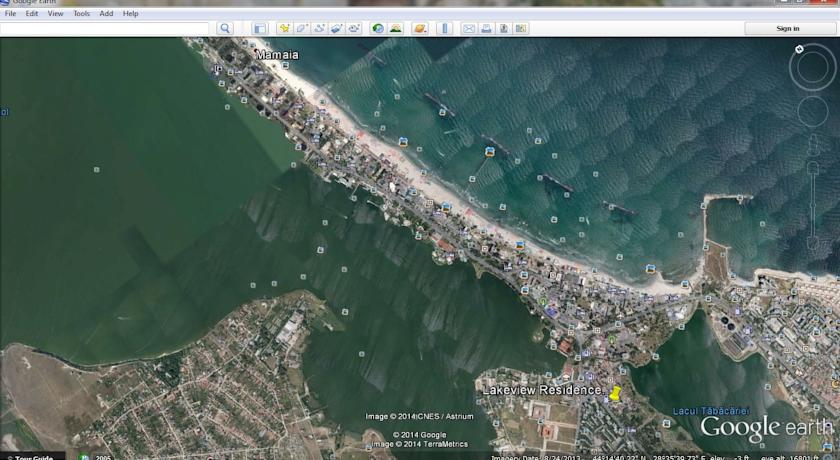Viewport: 840px width, 460px height.
Task: Click the Sign in button
Action: pyautogui.click(x=788, y=28)
